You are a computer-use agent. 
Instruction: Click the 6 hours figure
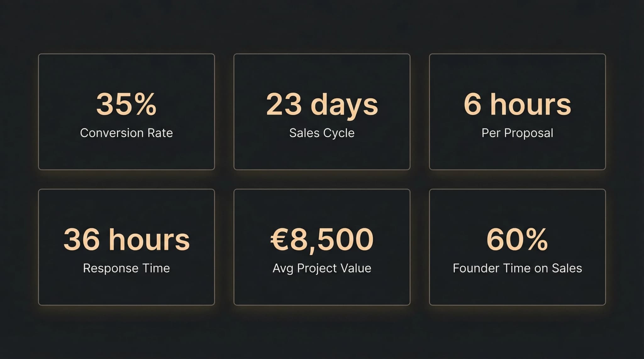pyautogui.click(x=517, y=104)
